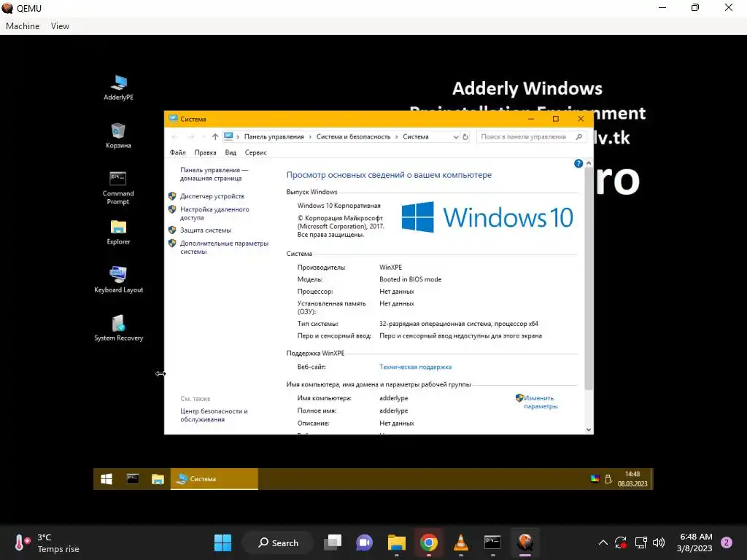Open the Файл menu
The image size is (747, 560).
click(178, 152)
